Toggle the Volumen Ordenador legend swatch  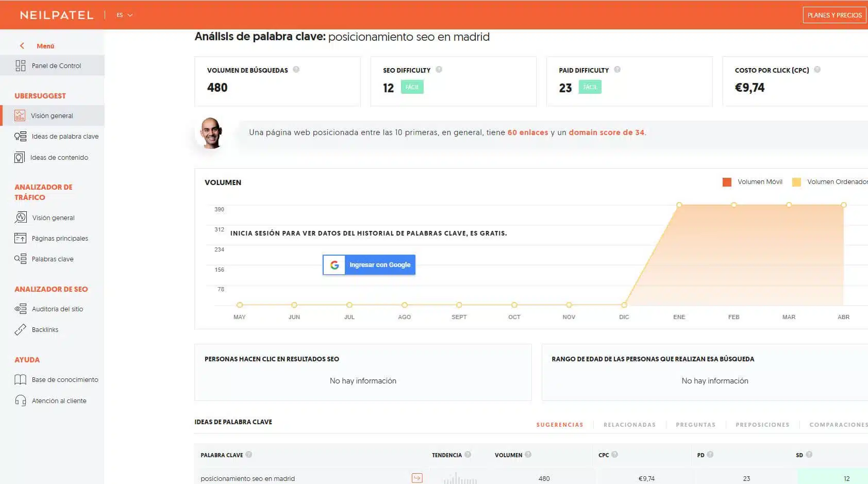796,182
